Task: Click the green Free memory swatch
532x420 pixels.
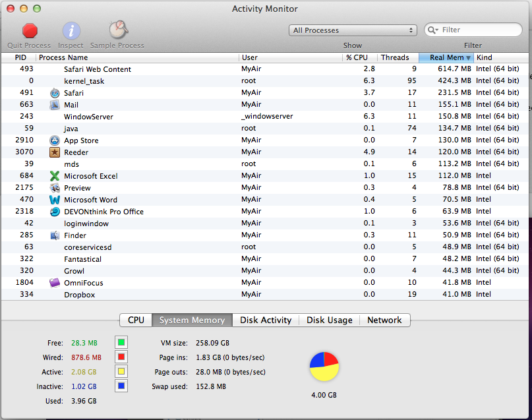Action: [x=121, y=342]
